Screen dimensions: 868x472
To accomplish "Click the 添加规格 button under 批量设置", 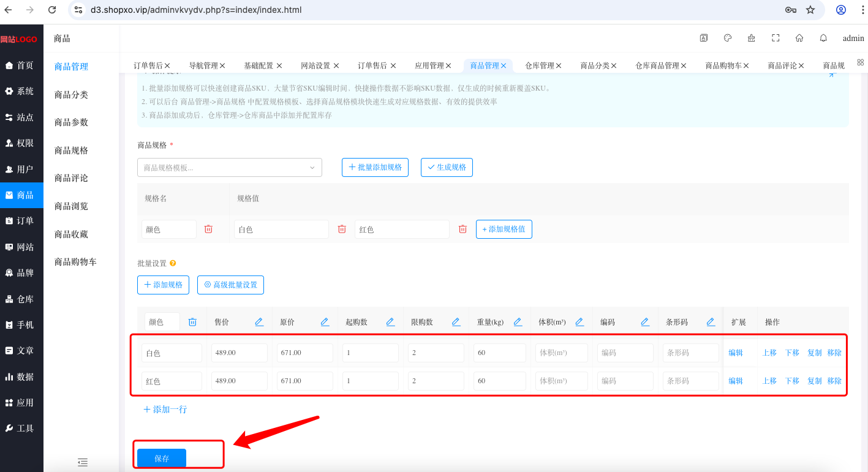I will click(163, 285).
